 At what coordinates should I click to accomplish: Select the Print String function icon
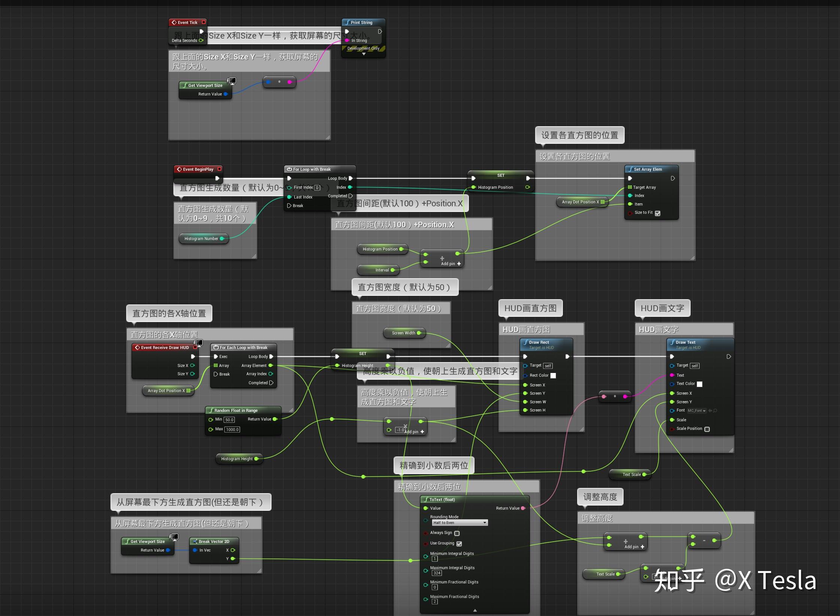click(347, 22)
